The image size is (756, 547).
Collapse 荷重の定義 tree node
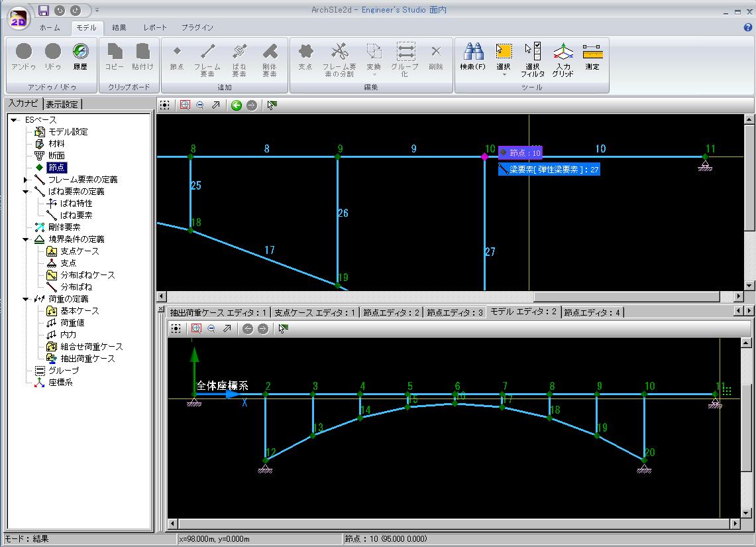coord(26,299)
